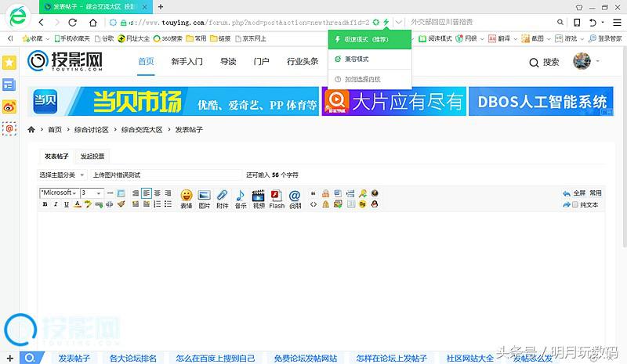Open the browser main menu icon
Screen dimensions: 627x364
(x=617, y=23)
